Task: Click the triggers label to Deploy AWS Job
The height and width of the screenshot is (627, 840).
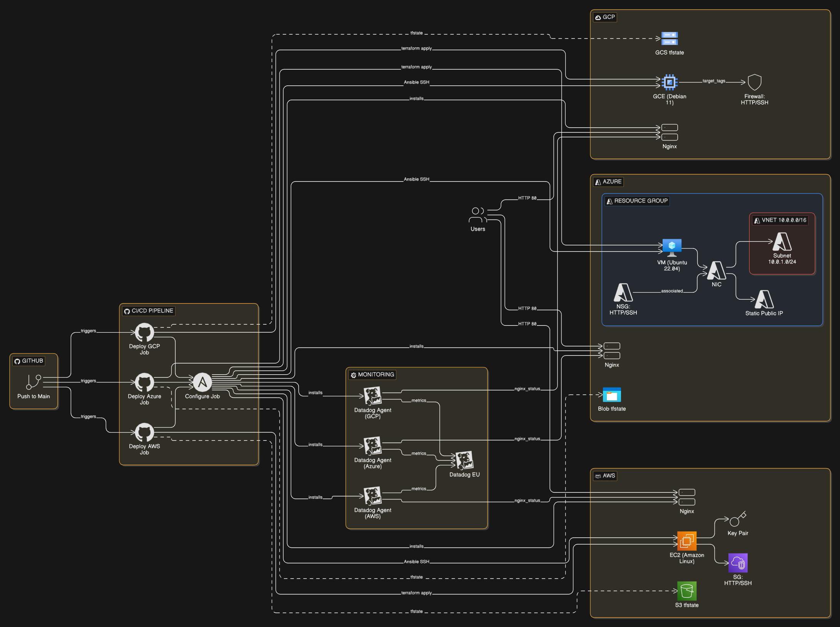Action: coord(89,417)
